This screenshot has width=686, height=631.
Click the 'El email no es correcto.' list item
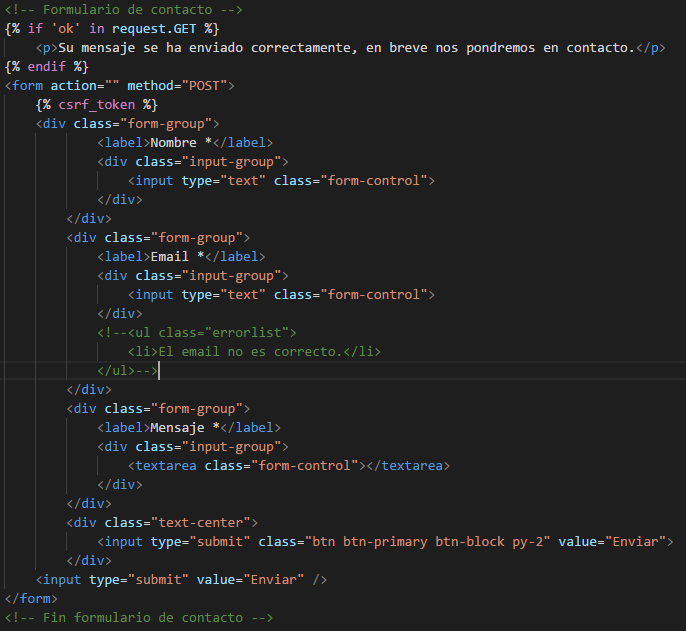click(x=254, y=351)
